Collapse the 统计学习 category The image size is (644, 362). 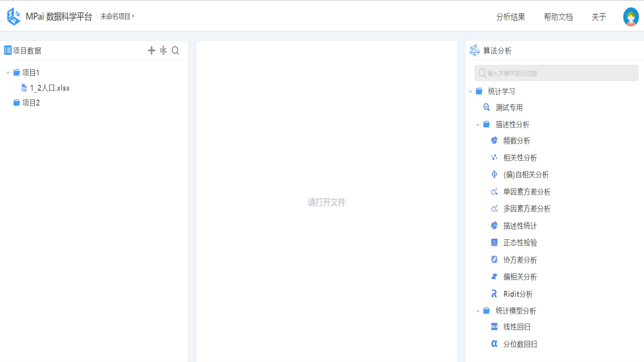click(x=470, y=92)
